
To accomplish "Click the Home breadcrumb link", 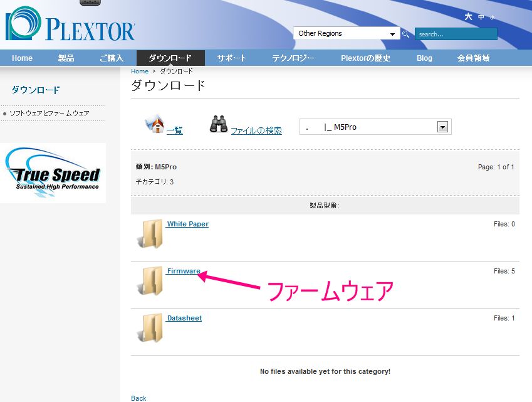I will [x=140, y=71].
